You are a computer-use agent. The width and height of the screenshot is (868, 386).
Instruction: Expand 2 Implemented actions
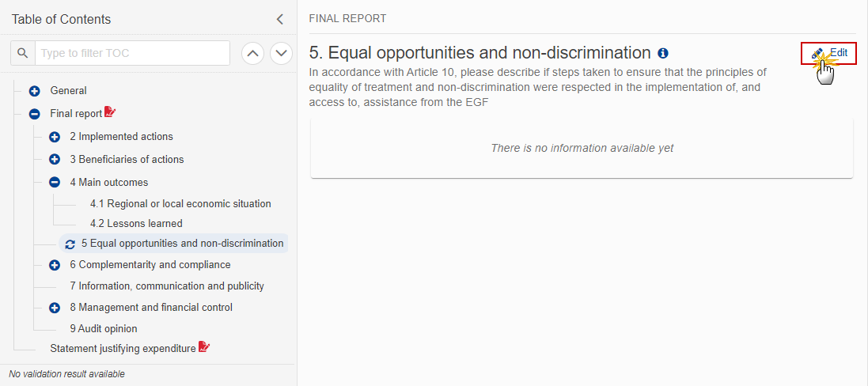tap(55, 137)
